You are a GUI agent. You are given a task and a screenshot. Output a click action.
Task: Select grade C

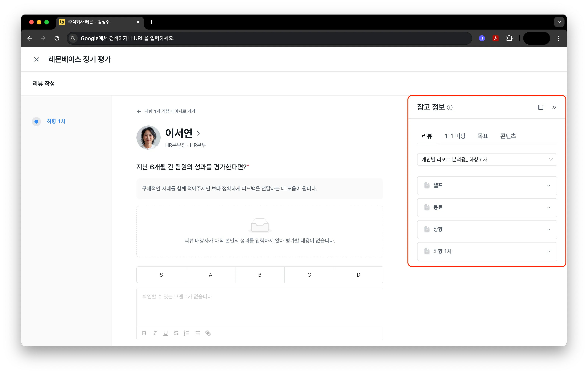click(x=309, y=275)
